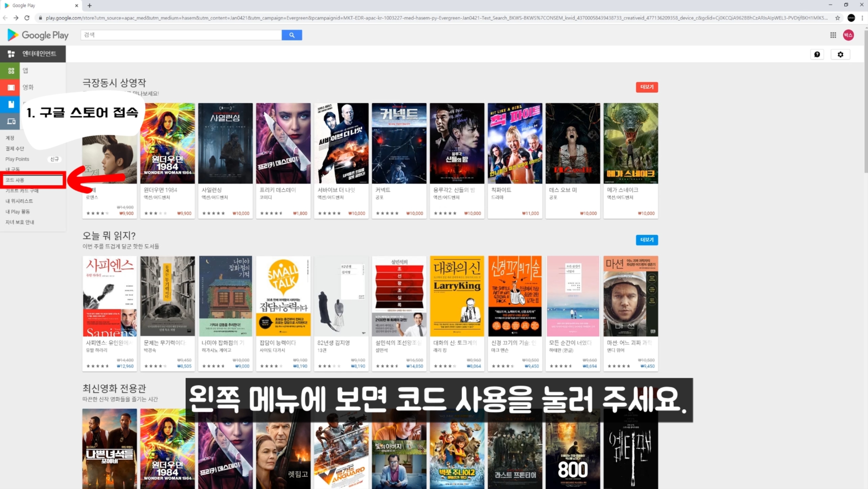The width and height of the screenshot is (868, 489).
Task: Click the Entertainment header grid icon
Action: 11,54
